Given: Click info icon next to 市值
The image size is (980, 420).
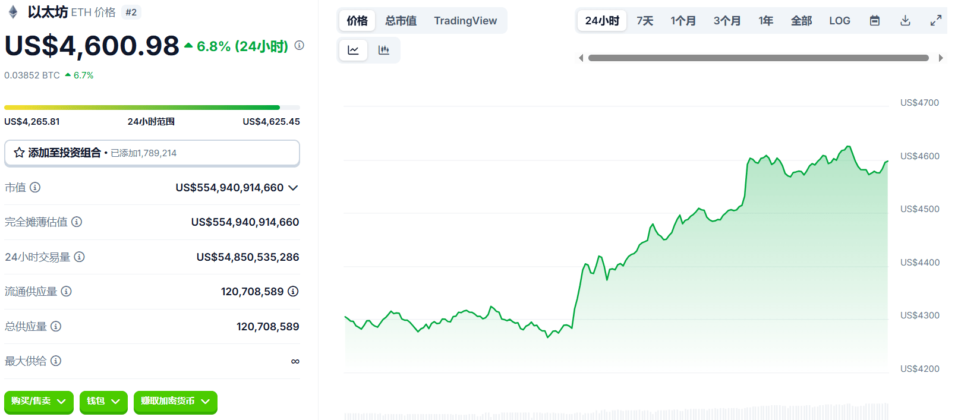Looking at the screenshot, I should pyautogui.click(x=35, y=188).
